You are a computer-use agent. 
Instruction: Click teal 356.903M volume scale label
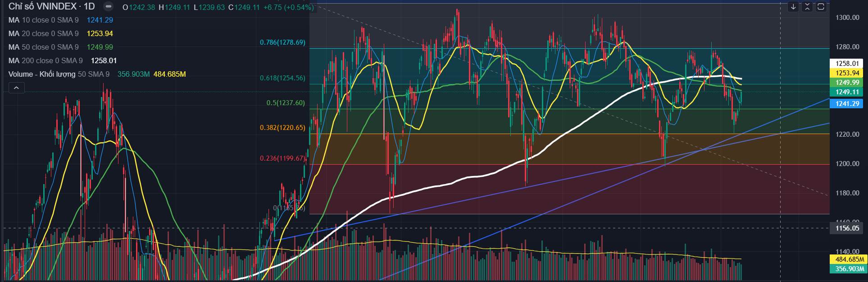[848, 269]
